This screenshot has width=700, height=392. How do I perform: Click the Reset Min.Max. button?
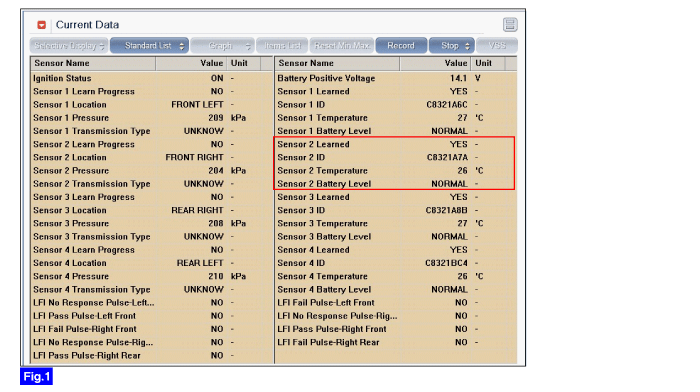(342, 46)
